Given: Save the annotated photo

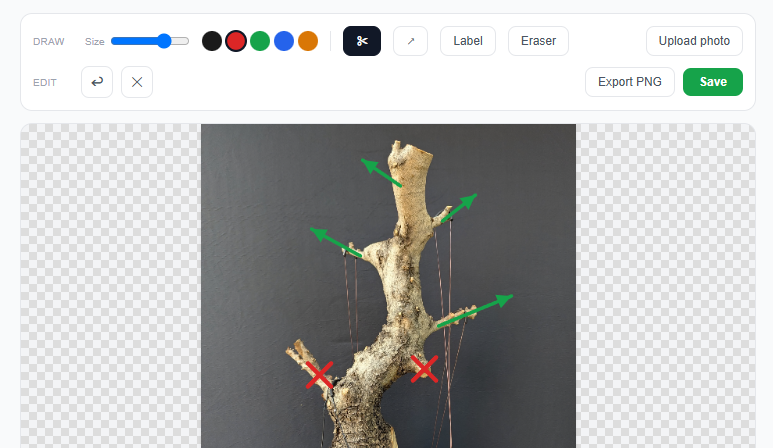Looking at the screenshot, I should coord(713,82).
